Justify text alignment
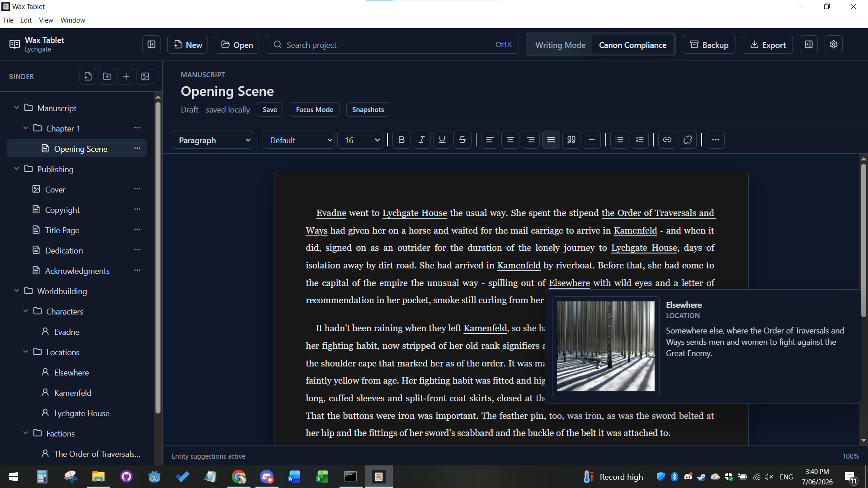This screenshot has height=488, width=868. coord(551,140)
